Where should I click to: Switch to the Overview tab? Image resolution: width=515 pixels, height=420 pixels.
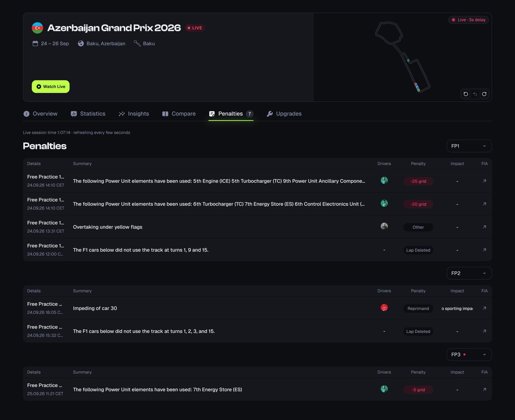40,114
